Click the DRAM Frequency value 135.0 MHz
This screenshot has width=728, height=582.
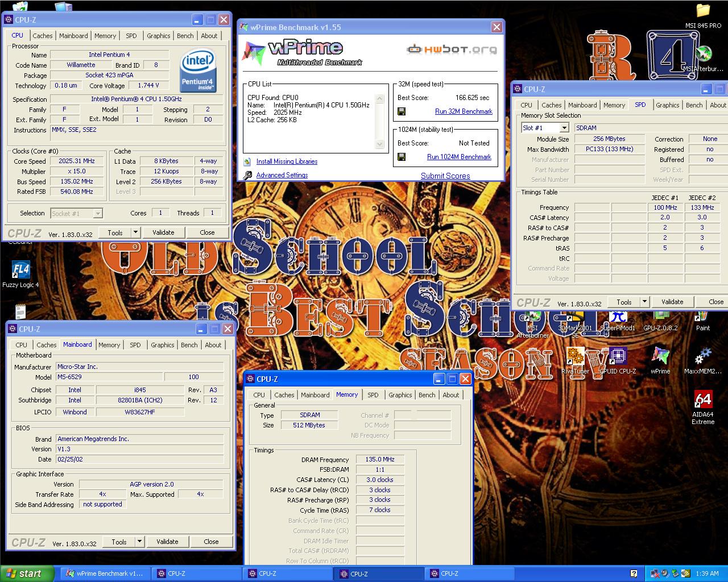[x=380, y=459]
